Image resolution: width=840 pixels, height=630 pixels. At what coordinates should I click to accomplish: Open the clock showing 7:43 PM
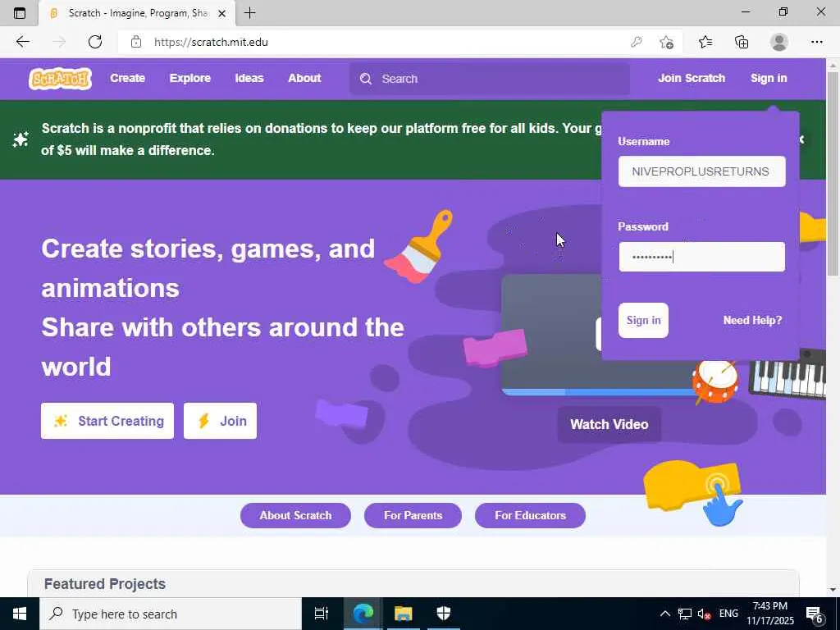coord(769,614)
